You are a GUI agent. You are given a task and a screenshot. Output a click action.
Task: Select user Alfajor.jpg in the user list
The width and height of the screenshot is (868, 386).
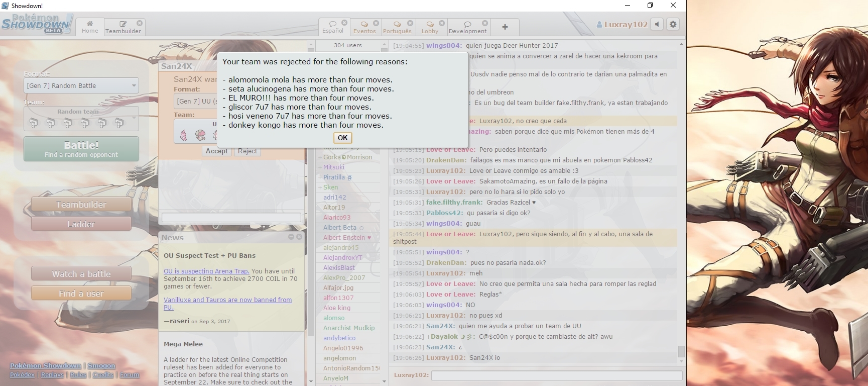(338, 287)
